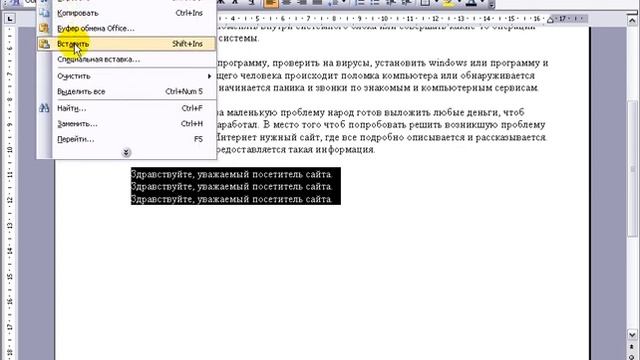Click the vertical scrollbar up arrow
The image size is (640, 360).
coord(632,20)
